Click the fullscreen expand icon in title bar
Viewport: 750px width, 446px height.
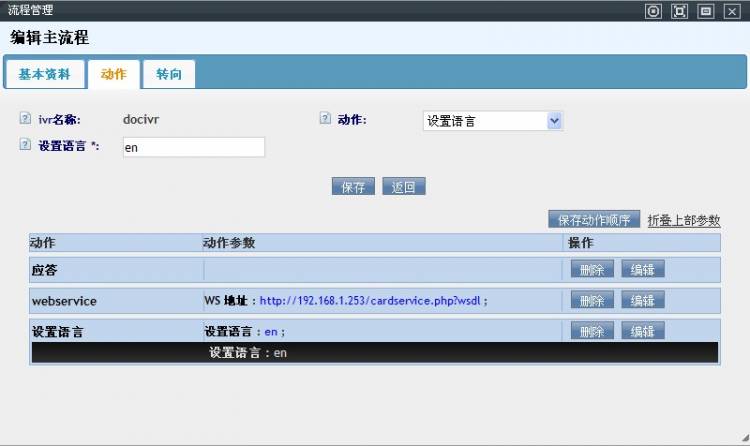tap(679, 11)
